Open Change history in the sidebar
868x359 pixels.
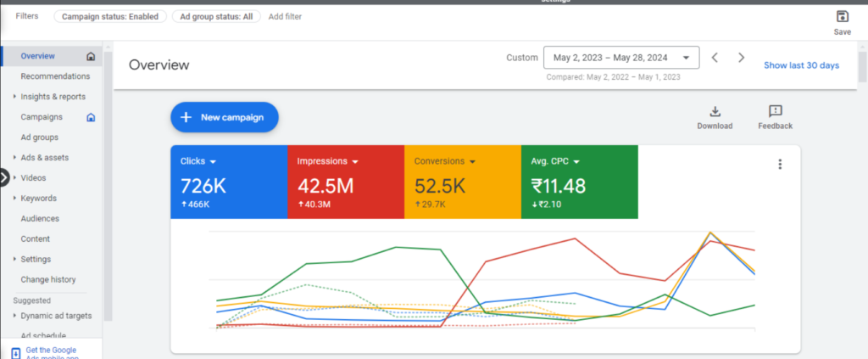48,280
